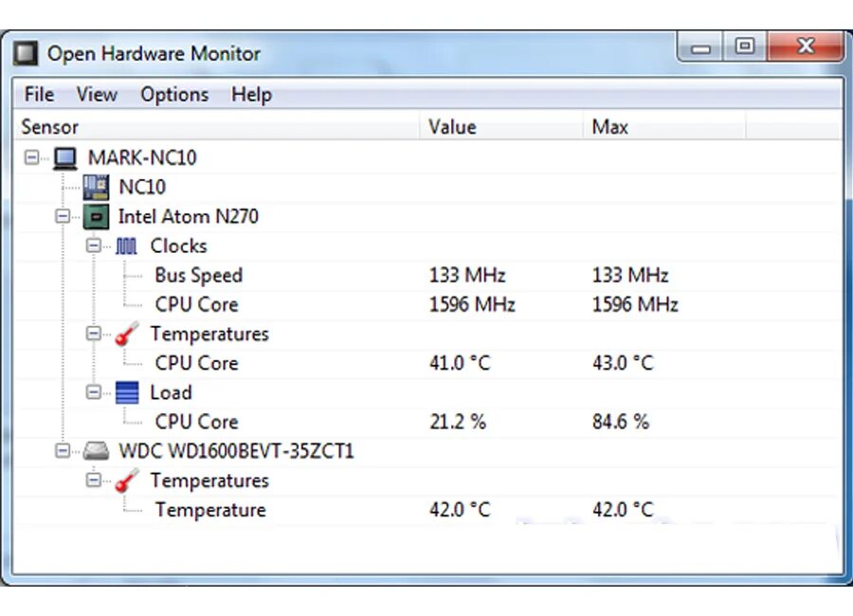This screenshot has height=616, width=853.
Task: Maximize the Open Hardware Monitor window
Action: (745, 46)
